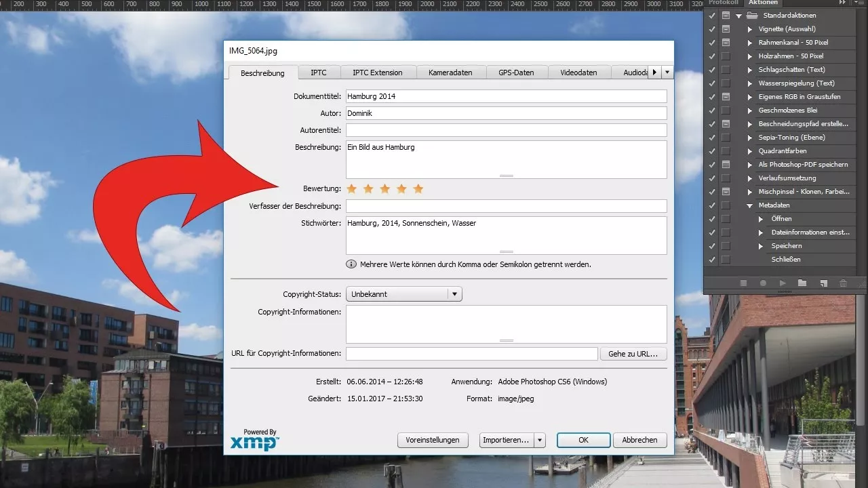Confirm the dialog with OK
This screenshot has height=488, width=868.
tap(583, 440)
